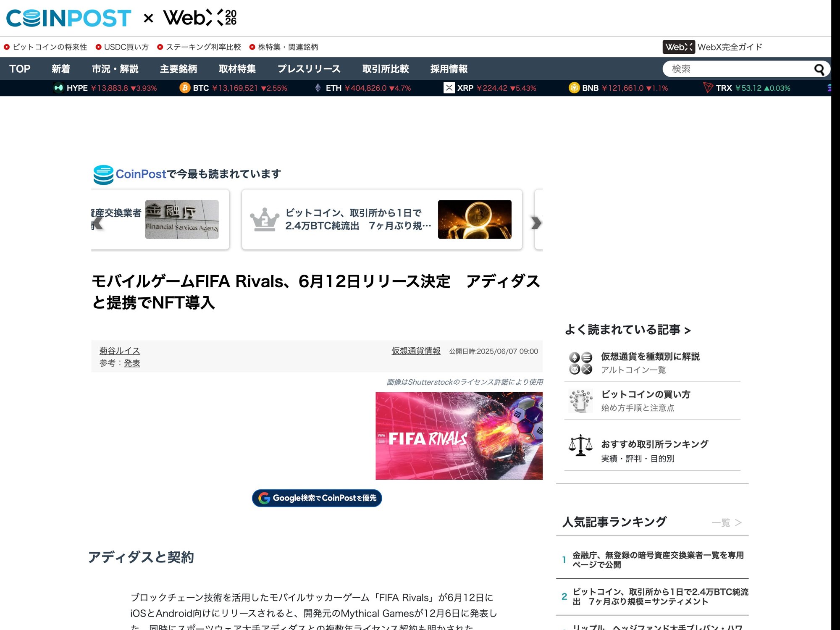Open the CoinPost logo homepage
840x630 pixels.
68,18
